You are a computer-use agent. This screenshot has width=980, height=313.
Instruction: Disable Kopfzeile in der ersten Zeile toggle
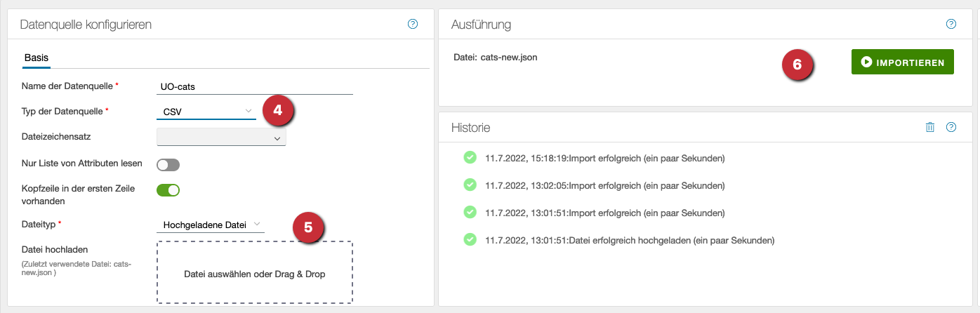168,189
